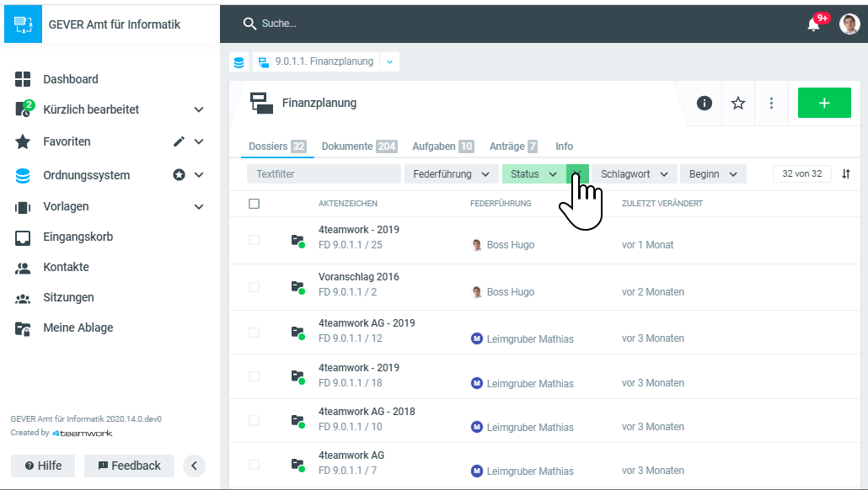Open the user profile avatar
The width and height of the screenshot is (868, 490).
849,24
